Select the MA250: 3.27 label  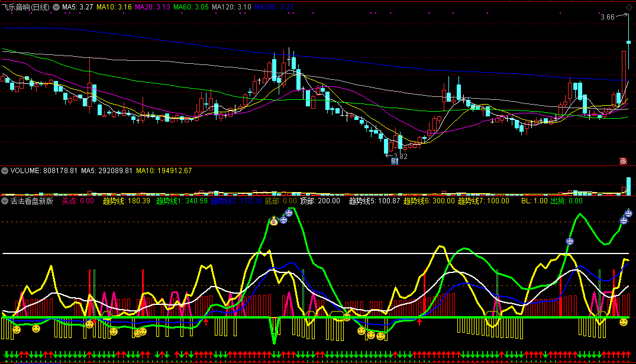(274, 7)
